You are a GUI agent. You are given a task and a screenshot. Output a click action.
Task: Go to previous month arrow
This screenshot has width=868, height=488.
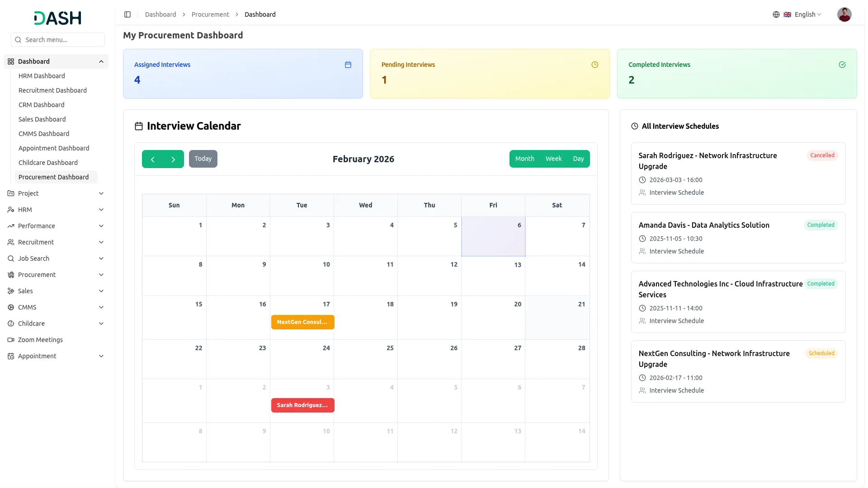153,159
